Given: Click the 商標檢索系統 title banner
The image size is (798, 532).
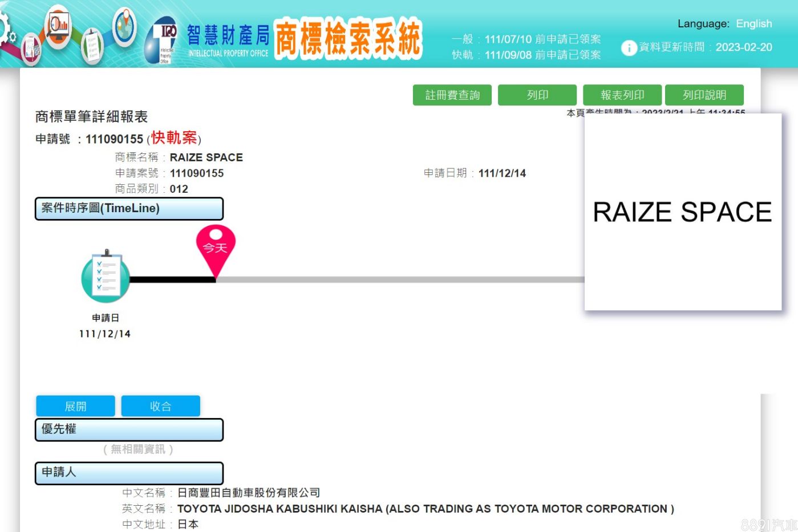Looking at the screenshot, I should 348,38.
